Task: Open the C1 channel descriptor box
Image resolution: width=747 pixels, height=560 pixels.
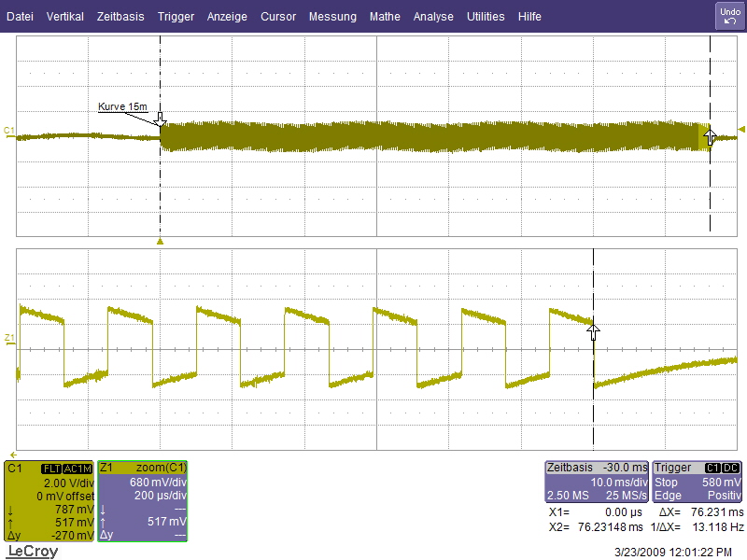Action: [x=50, y=501]
